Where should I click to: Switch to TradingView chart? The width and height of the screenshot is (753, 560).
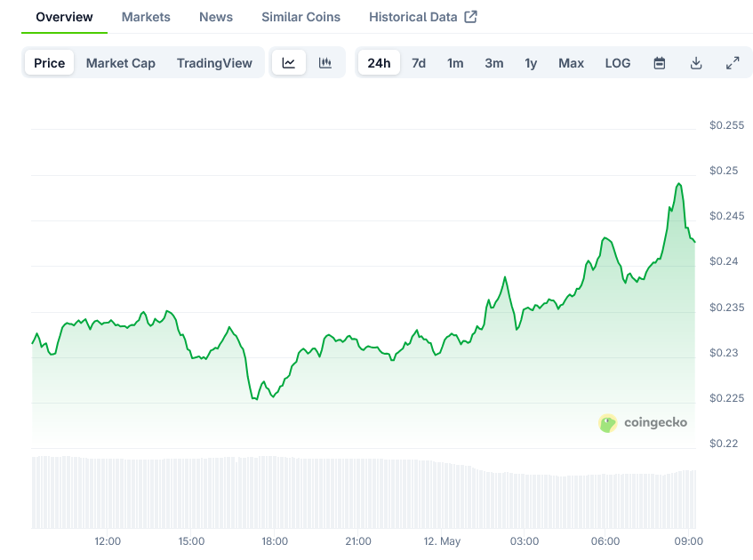pos(214,63)
